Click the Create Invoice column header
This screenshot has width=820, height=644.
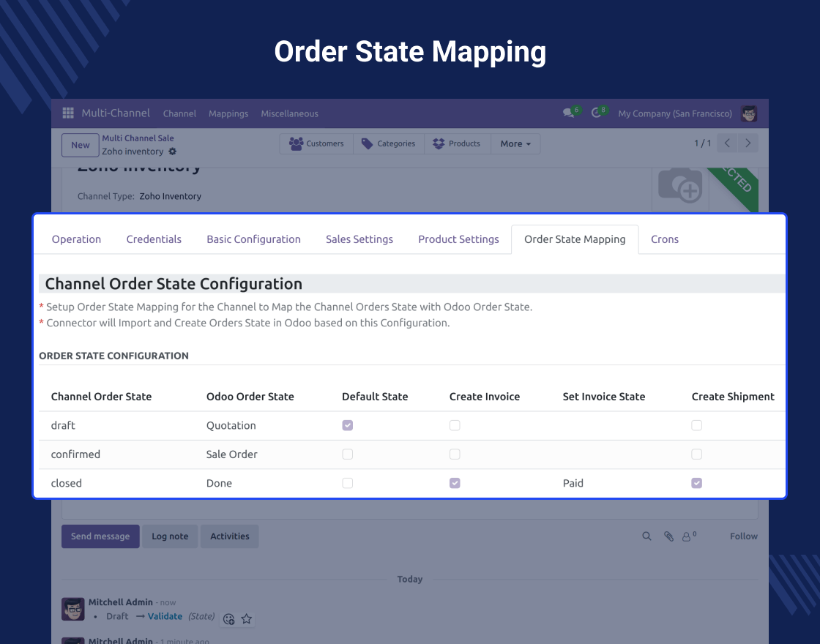pyautogui.click(x=485, y=397)
